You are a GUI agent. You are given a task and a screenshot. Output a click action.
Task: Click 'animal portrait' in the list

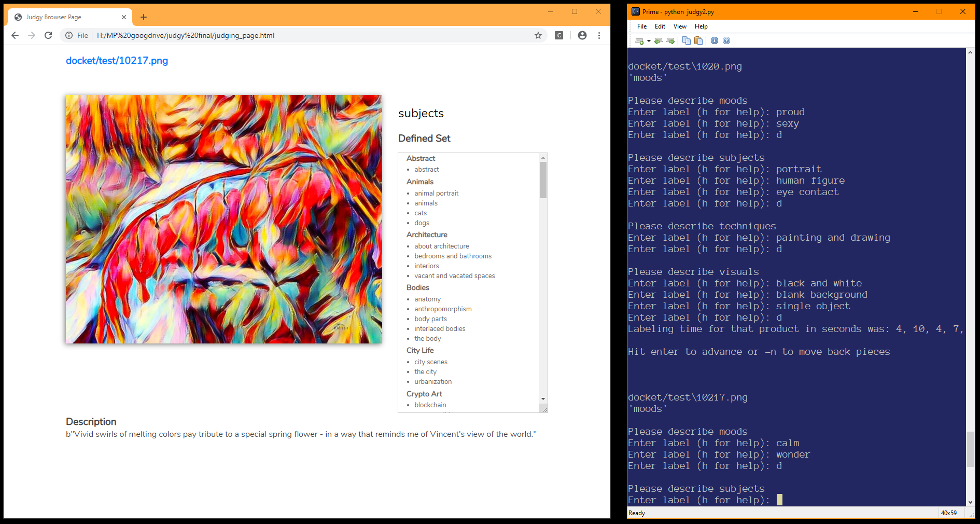(x=437, y=194)
